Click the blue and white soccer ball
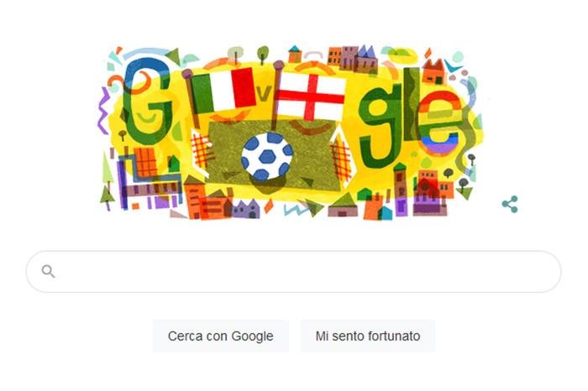This screenshot has height=391, width=588. (267, 156)
